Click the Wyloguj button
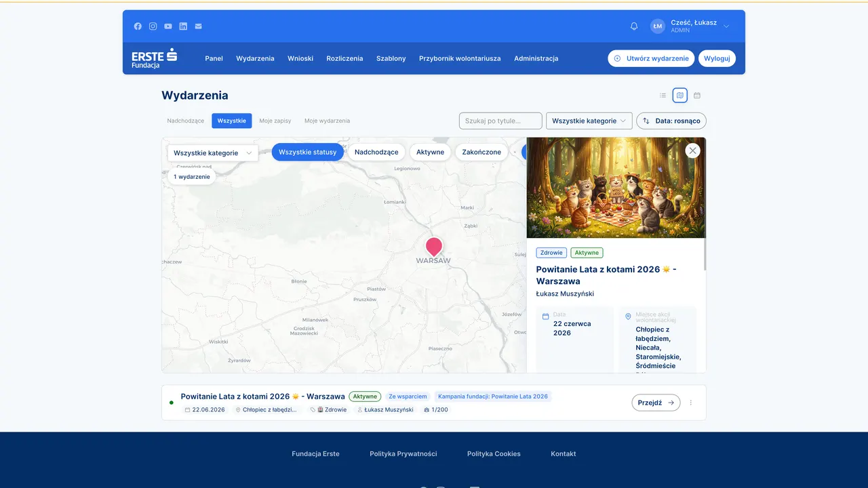868x488 pixels. pyautogui.click(x=717, y=58)
